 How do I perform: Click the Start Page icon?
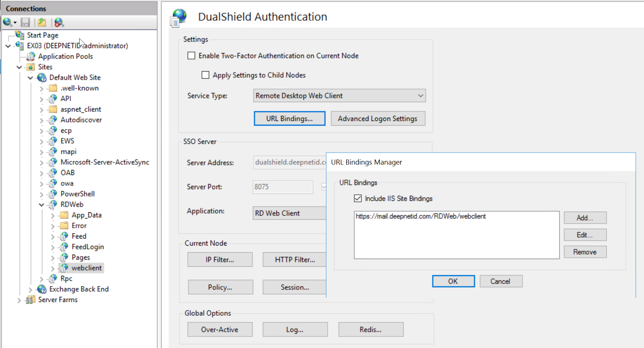coord(20,35)
